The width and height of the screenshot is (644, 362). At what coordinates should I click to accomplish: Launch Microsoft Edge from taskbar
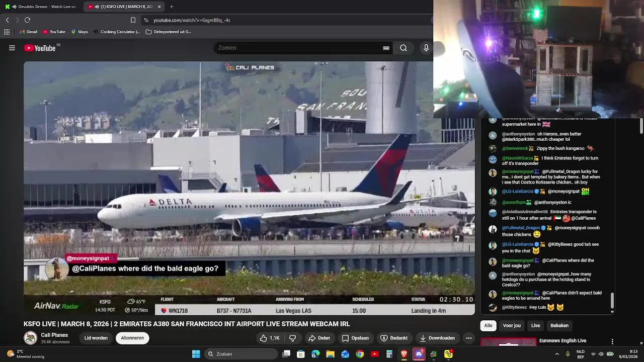tap(315, 354)
